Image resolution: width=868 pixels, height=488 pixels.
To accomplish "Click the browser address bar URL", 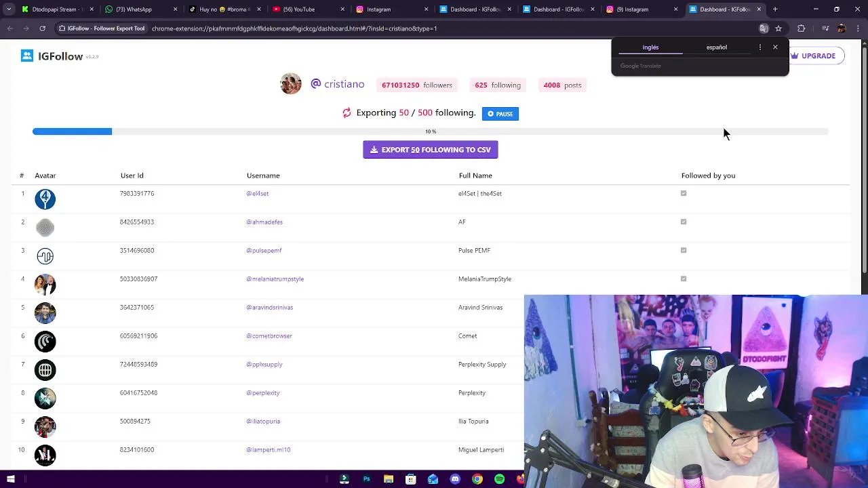I will click(294, 28).
